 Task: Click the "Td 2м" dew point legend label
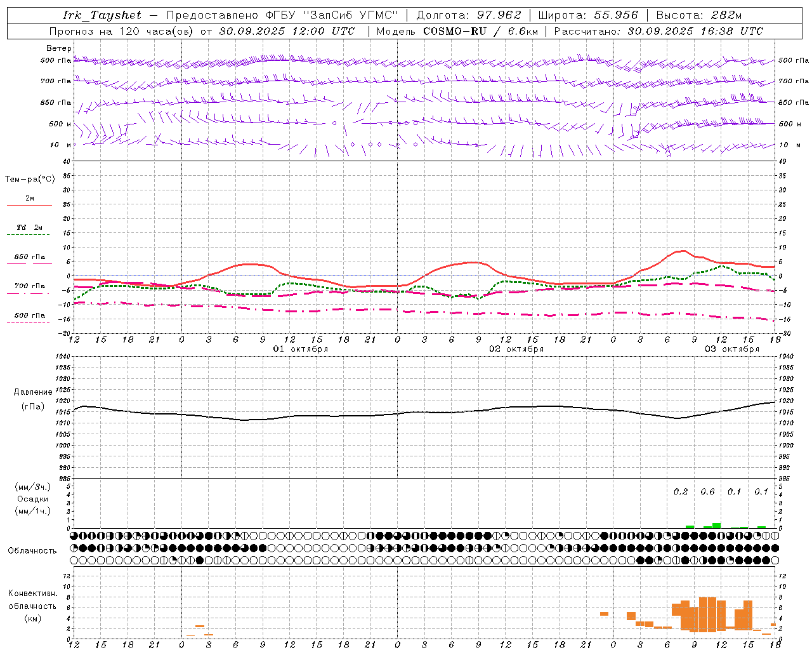tap(30, 227)
